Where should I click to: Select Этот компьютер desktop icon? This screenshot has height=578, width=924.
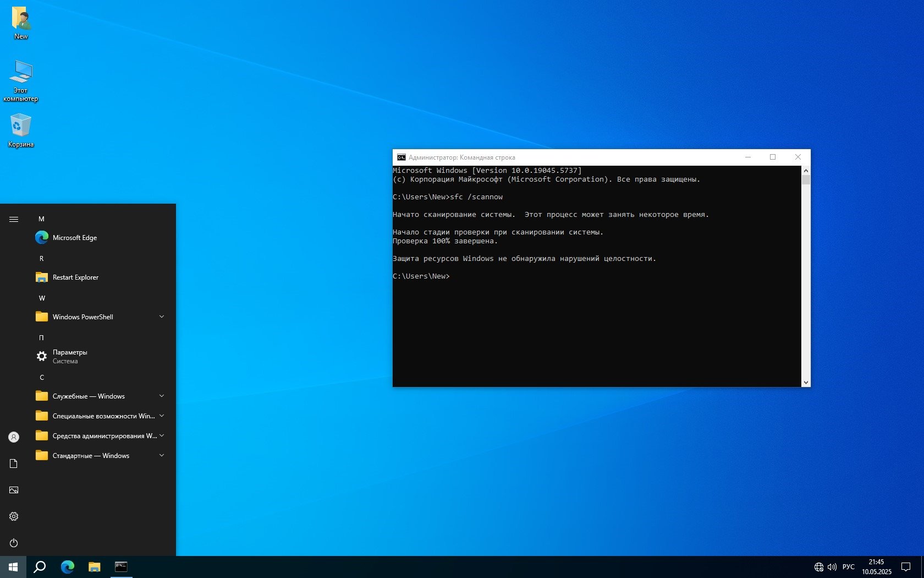click(21, 80)
